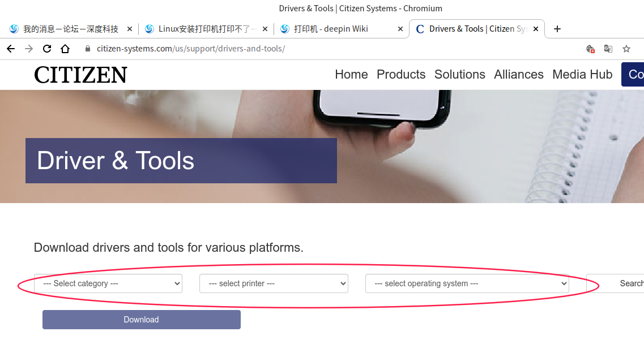Bookmark this page with the star

point(626,49)
